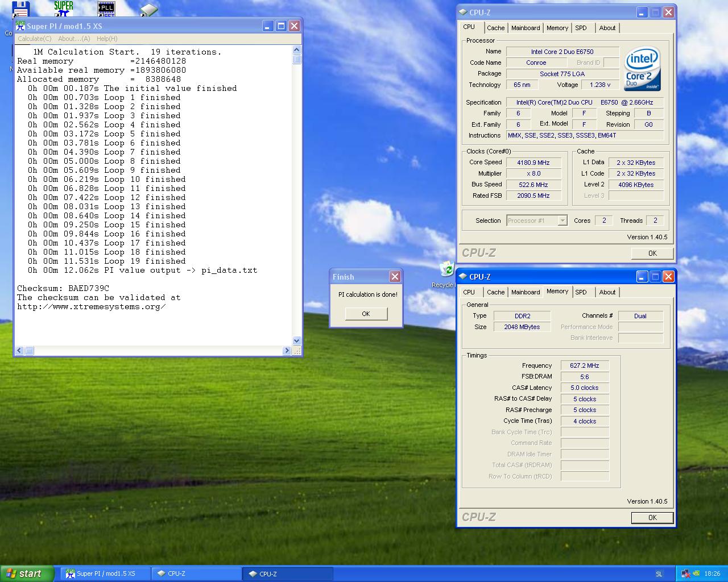728x582 pixels.
Task: Click the Rated FSB value 2090.5 MHz
Action: (533, 196)
